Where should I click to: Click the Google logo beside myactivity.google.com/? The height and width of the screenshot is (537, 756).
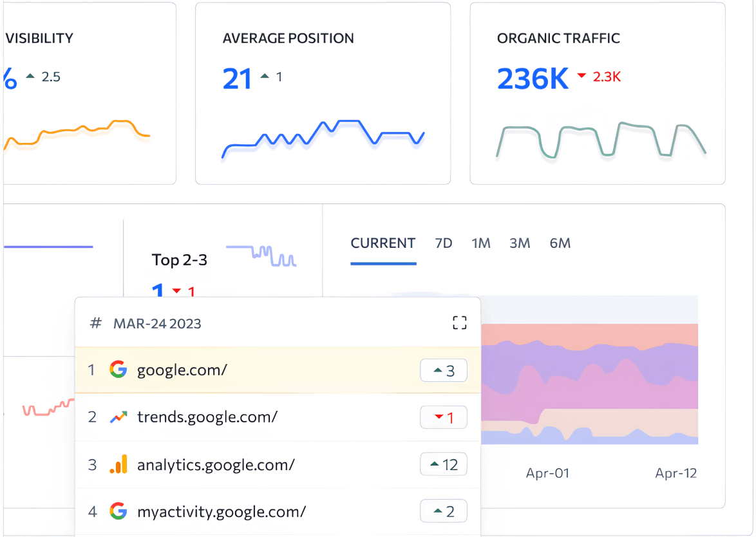click(118, 512)
